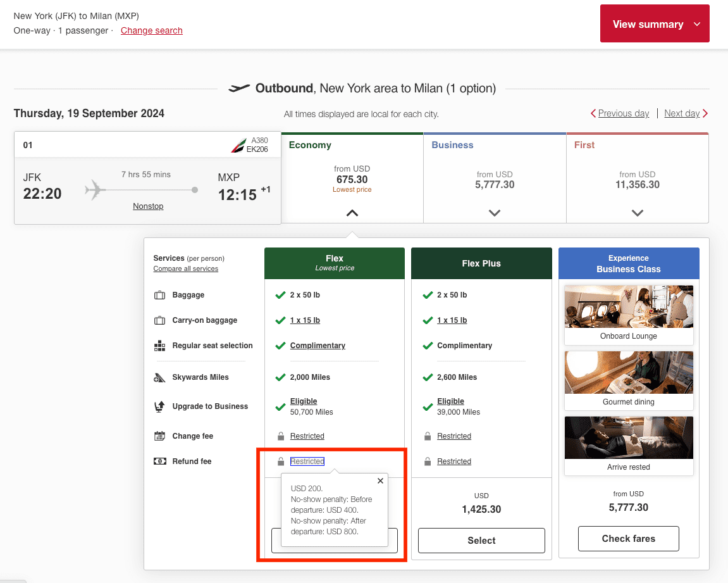
Task: Expand the Business fare column
Action: (495, 213)
